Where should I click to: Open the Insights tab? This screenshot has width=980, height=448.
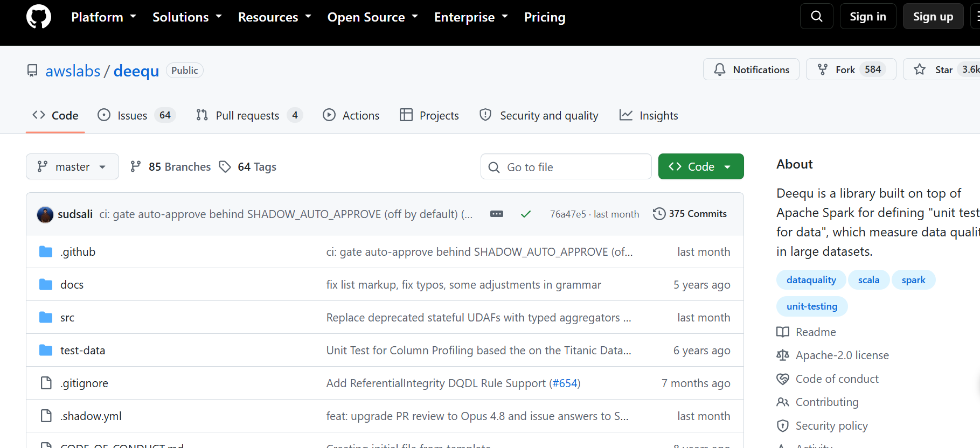point(649,115)
